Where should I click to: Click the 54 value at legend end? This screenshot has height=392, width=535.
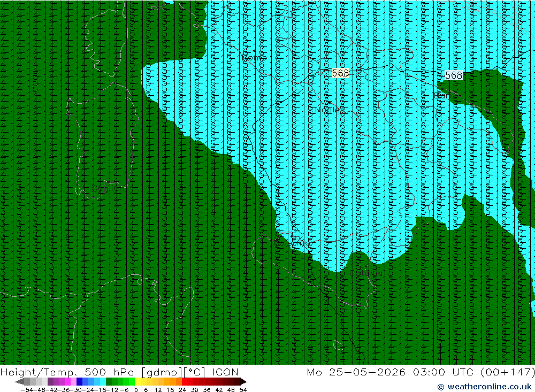click(x=243, y=390)
